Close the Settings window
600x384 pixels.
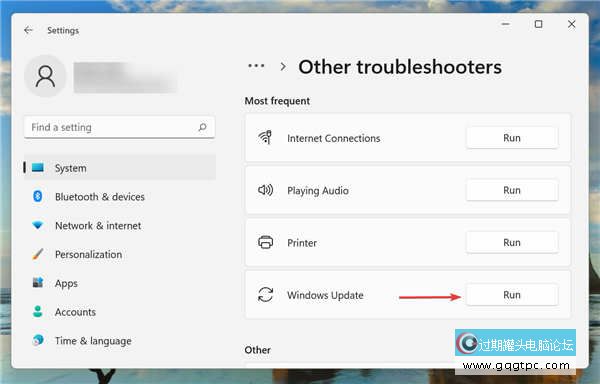click(x=572, y=24)
